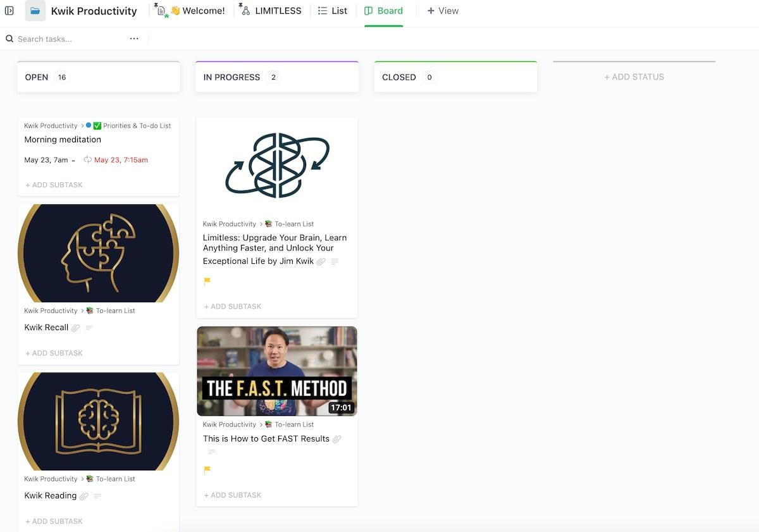Image resolution: width=759 pixels, height=532 pixels.
Task: Click the yellow flag on FAST Results task
Action: [x=207, y=470]
